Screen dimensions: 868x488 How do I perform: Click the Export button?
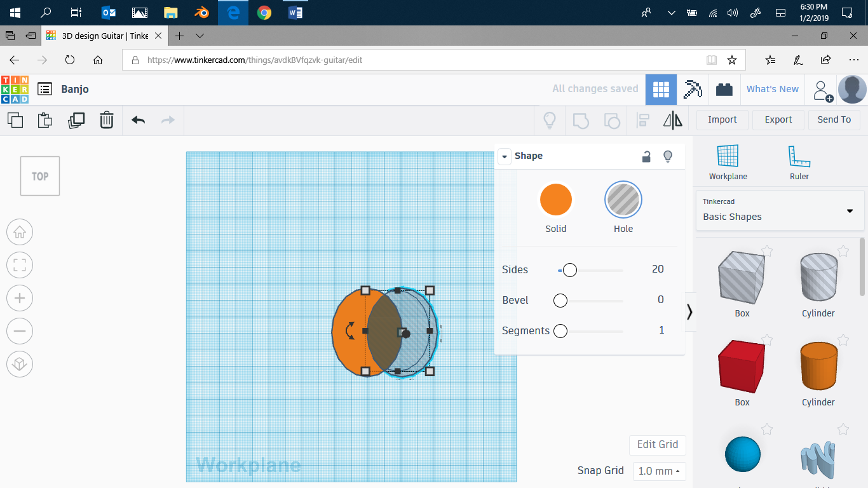tap(778, 119)
